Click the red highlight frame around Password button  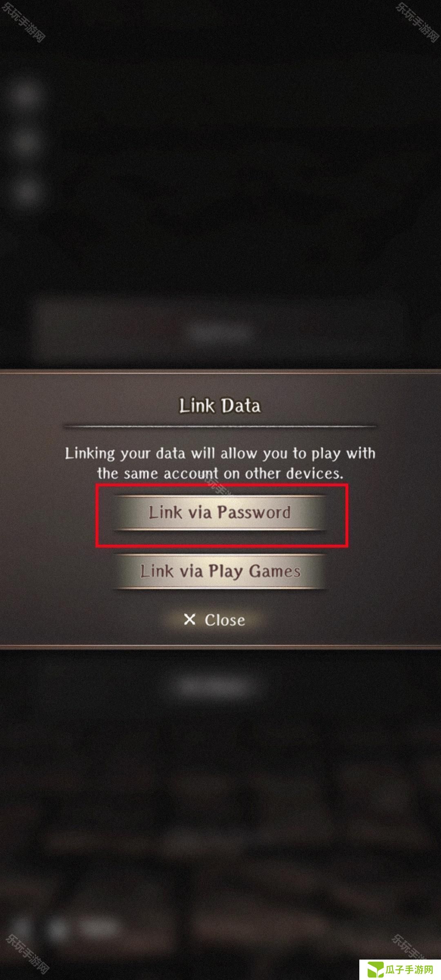click(222, 515)
